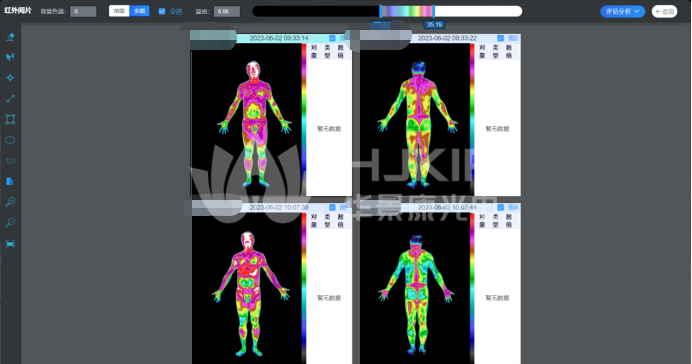Choose the ellipse region tool
Screen dimensions: 692x364
(x=10, y=140)
